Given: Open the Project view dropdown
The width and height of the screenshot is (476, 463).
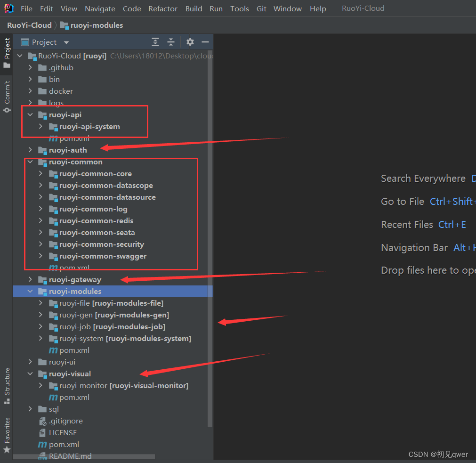Looking at the screenshot, I should pos(66,42).
